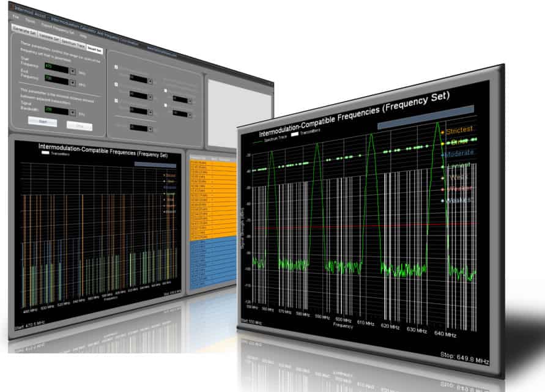545x392 pixels.
Task: Switch to the Spectrum Trace tab
Action: (73, 44)
